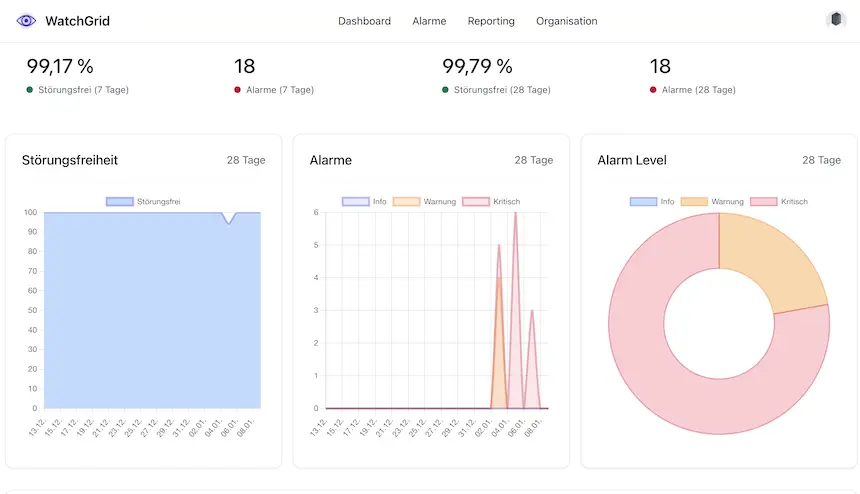Click the tallest Kritisch peak in Alarme chart

coord(516,214)
